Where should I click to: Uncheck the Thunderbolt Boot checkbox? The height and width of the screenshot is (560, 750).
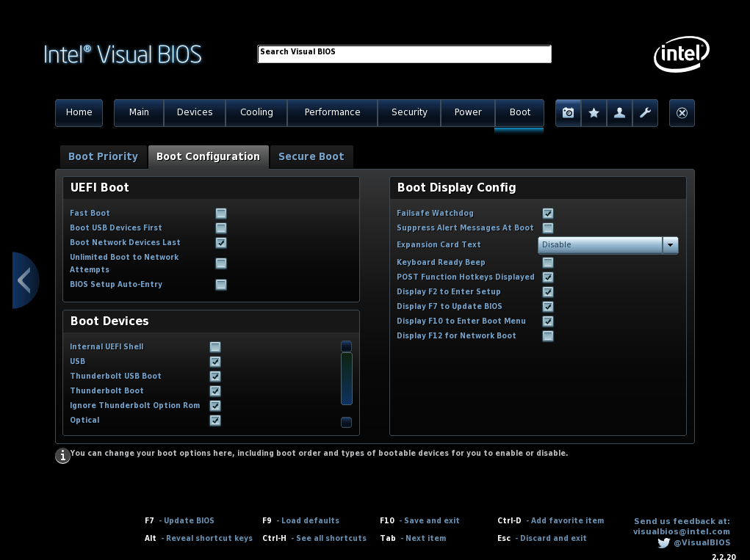point(215,391)
